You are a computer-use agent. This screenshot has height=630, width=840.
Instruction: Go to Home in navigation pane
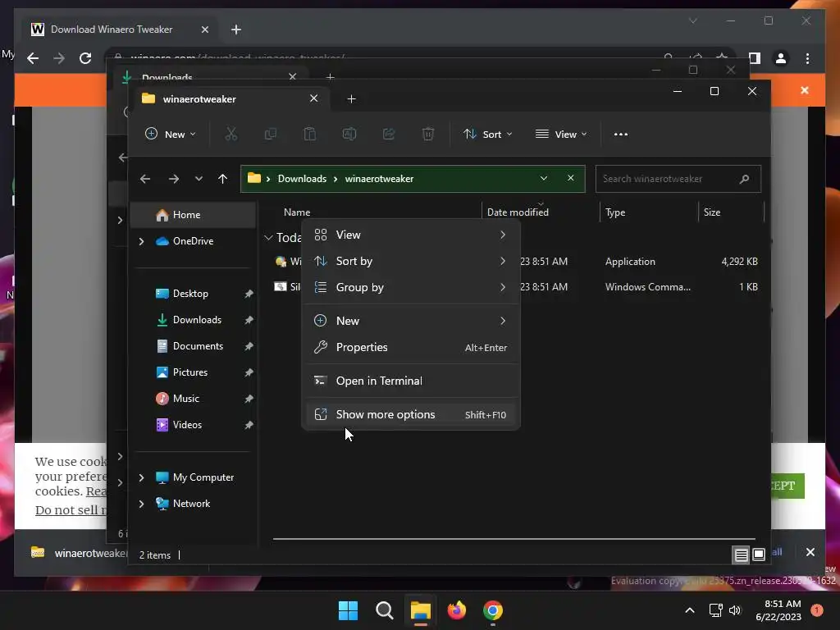pos(194,215)
